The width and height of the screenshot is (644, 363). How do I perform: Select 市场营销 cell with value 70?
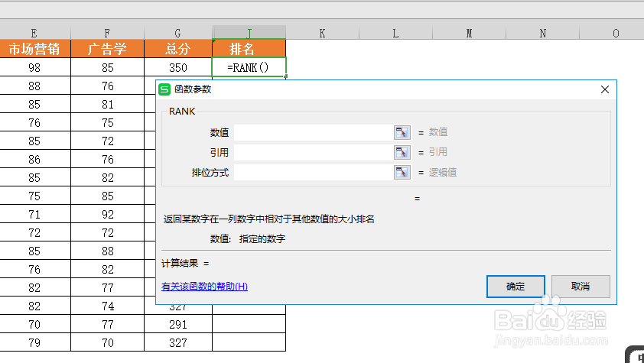(x=35, y=324)
